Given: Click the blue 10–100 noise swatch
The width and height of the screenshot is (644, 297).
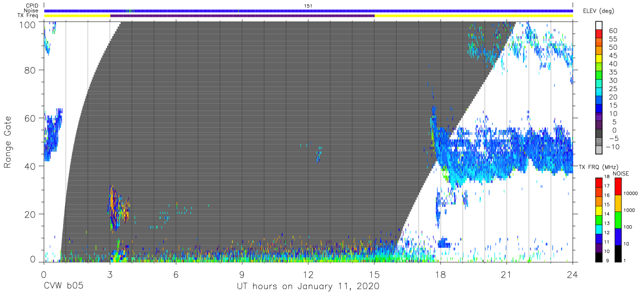Looking at the screenshot, I should click(x=617, y=236).
